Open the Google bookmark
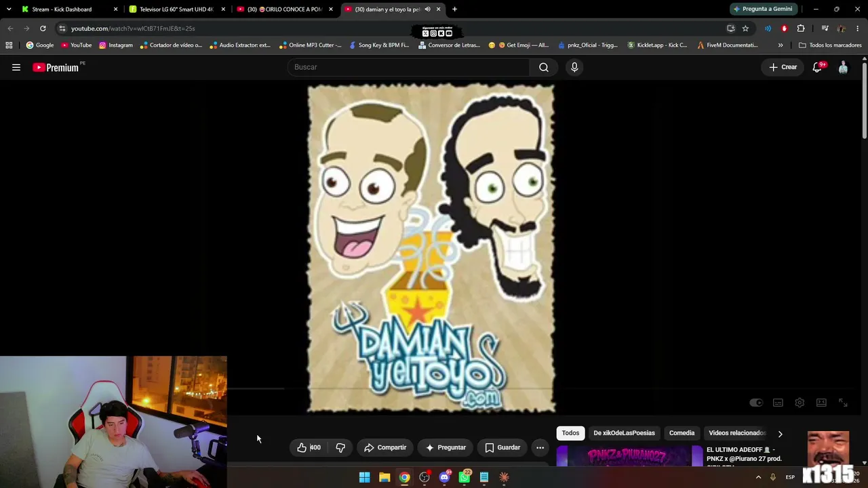868x488 pixels. click(40, 45)
